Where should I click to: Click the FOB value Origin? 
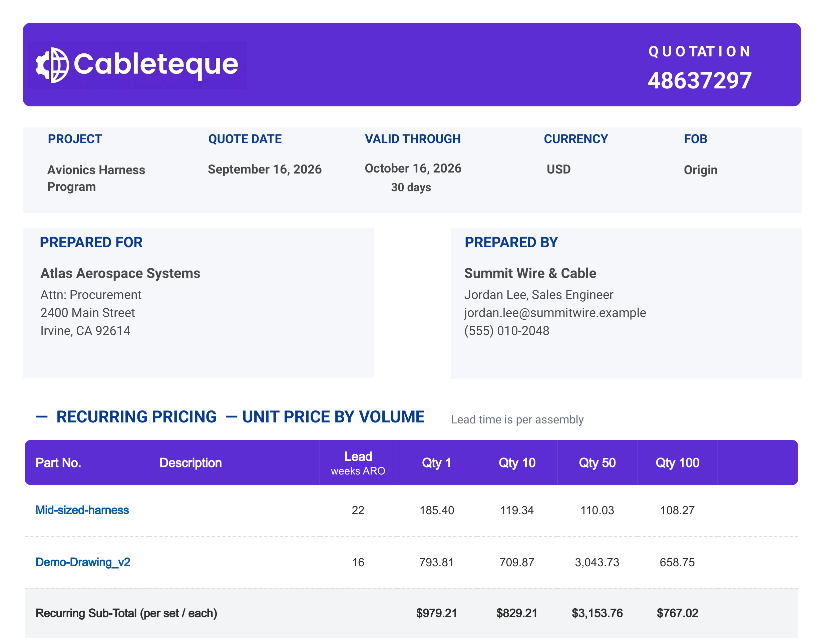[x=701, y=170]
